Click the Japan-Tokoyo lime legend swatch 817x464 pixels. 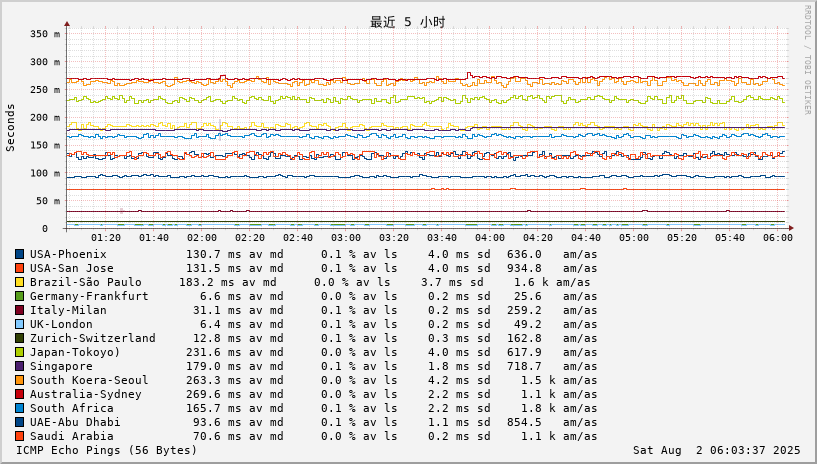click(19, 353)
